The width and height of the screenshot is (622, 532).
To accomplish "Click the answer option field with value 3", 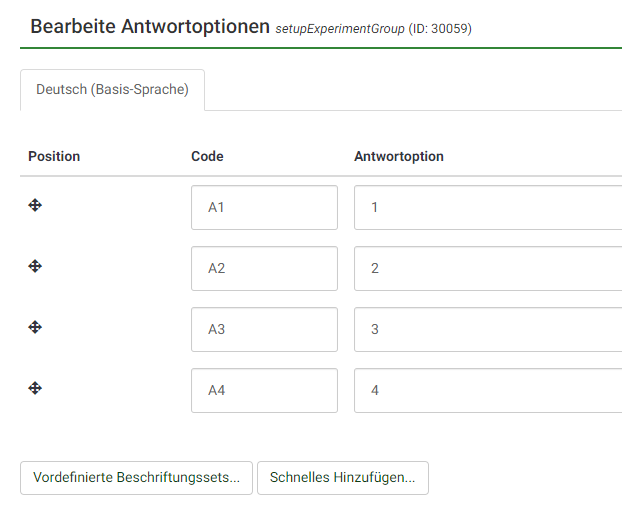I will pyautogui.click(x=487, y=330).
